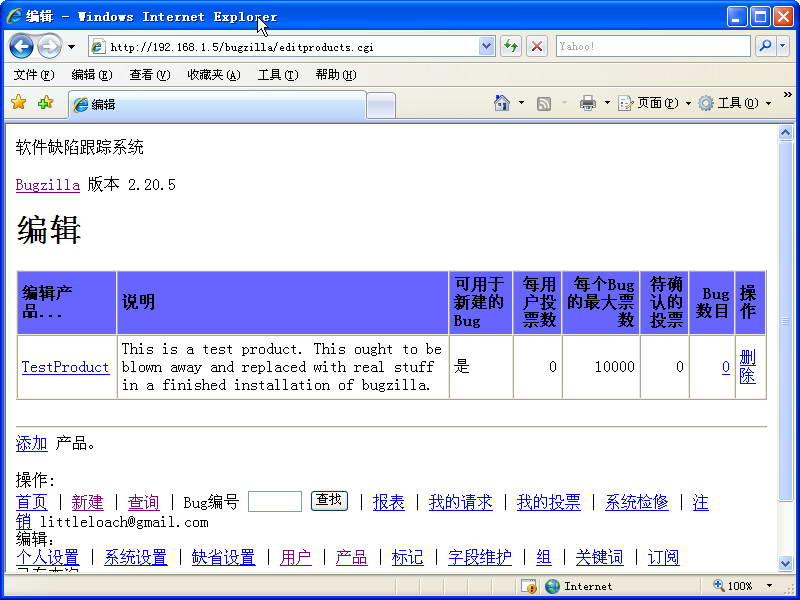Click the address bar URL field
This screenshot has width=800, height=600.
284,47
